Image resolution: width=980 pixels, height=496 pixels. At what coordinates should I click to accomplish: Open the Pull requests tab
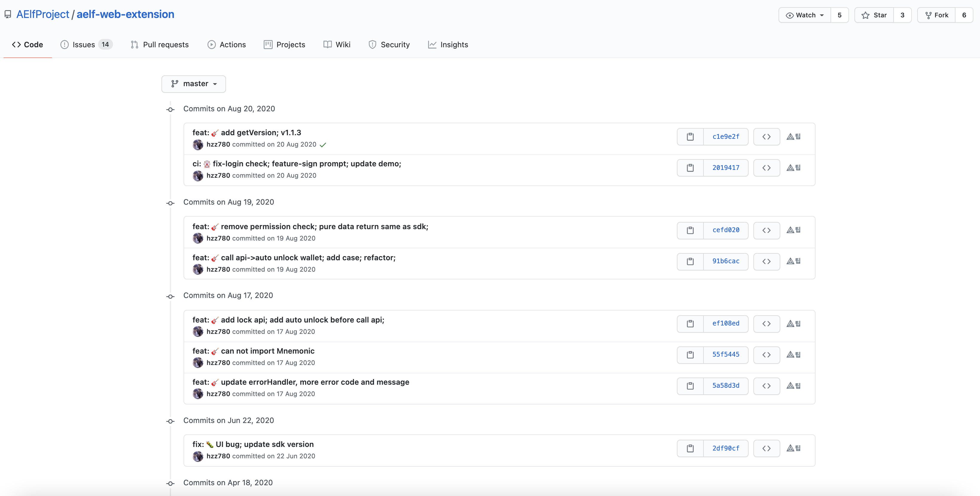click(159, 45)
